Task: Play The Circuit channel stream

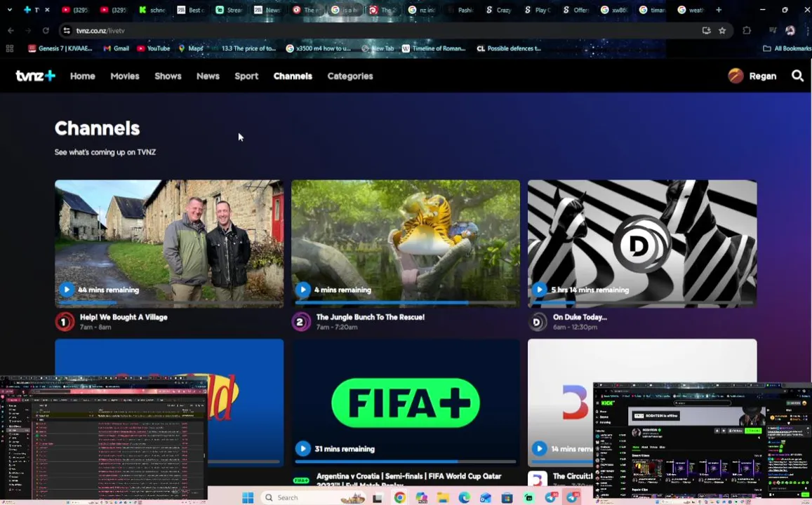Action: click(x=539, y=449)
